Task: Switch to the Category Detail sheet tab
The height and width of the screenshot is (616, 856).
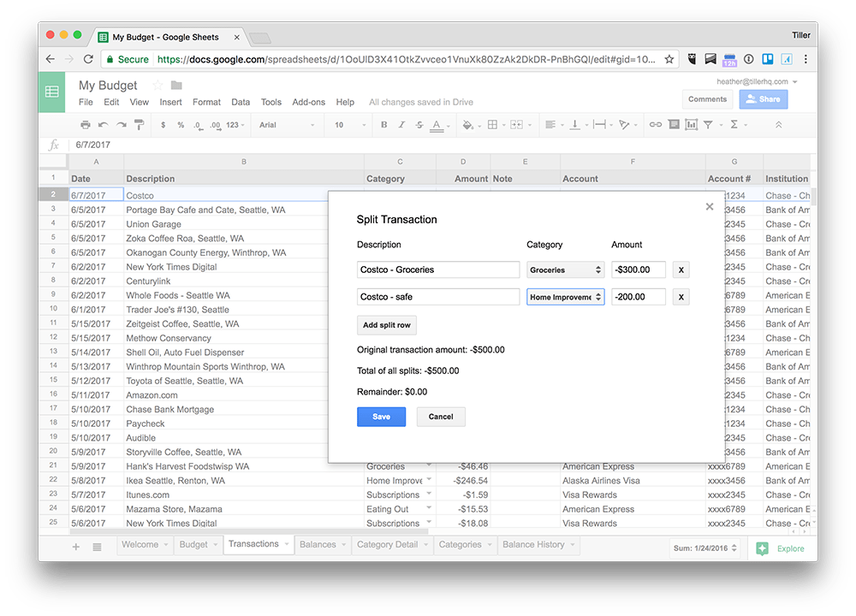Action: [x=391, y=544]
